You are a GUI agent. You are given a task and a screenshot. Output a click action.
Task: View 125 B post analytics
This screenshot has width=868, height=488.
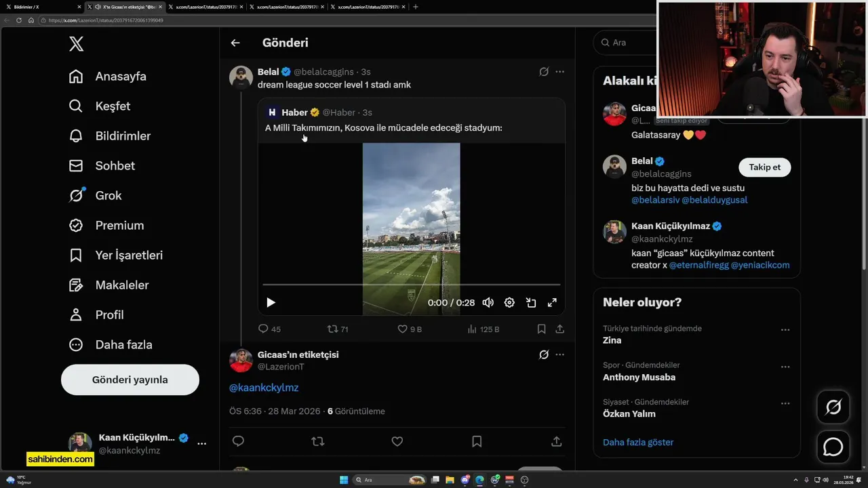coord(484,329)
